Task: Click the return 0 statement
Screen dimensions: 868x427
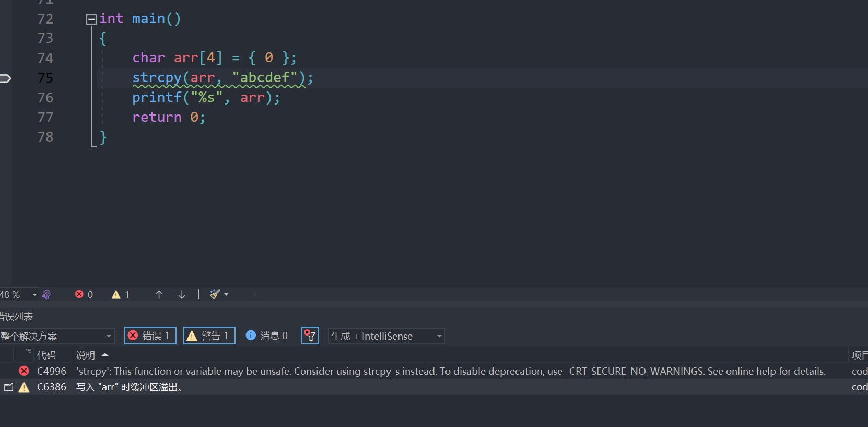Action: coord(169,118)
